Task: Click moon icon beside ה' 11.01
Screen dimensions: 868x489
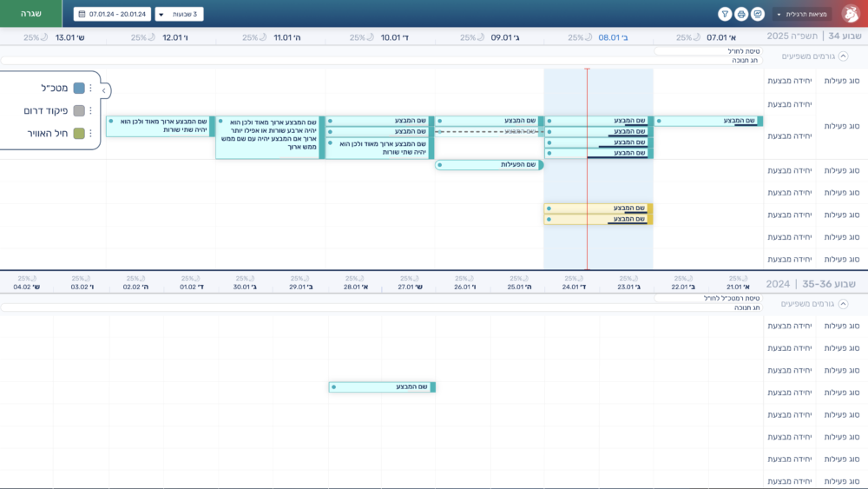Action: (x=263, y=37)
